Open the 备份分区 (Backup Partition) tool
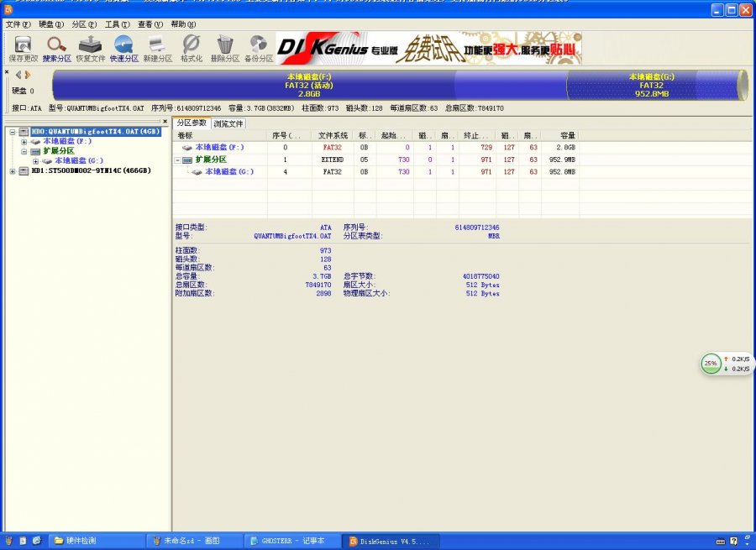 click(x=258, y=49)
